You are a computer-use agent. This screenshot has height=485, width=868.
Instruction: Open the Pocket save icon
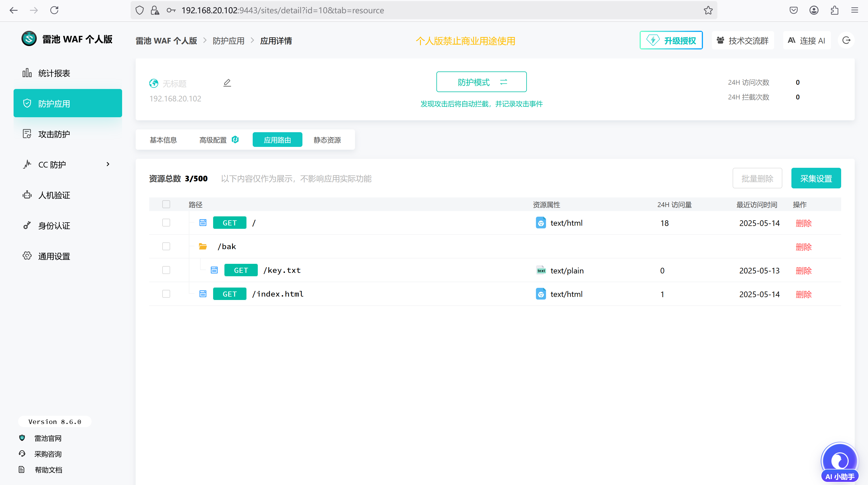click(x=794, y=10)
